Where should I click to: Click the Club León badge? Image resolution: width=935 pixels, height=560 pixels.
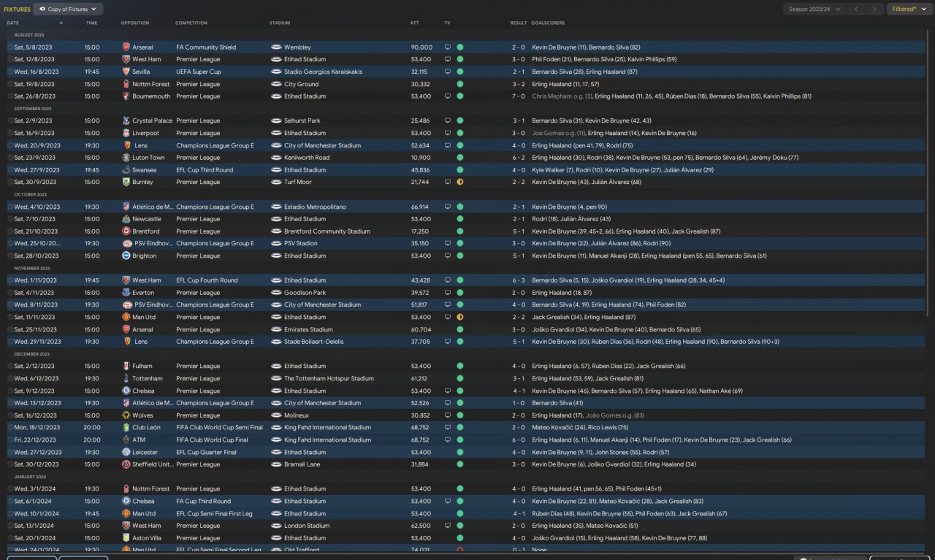(x=126, y=428)
